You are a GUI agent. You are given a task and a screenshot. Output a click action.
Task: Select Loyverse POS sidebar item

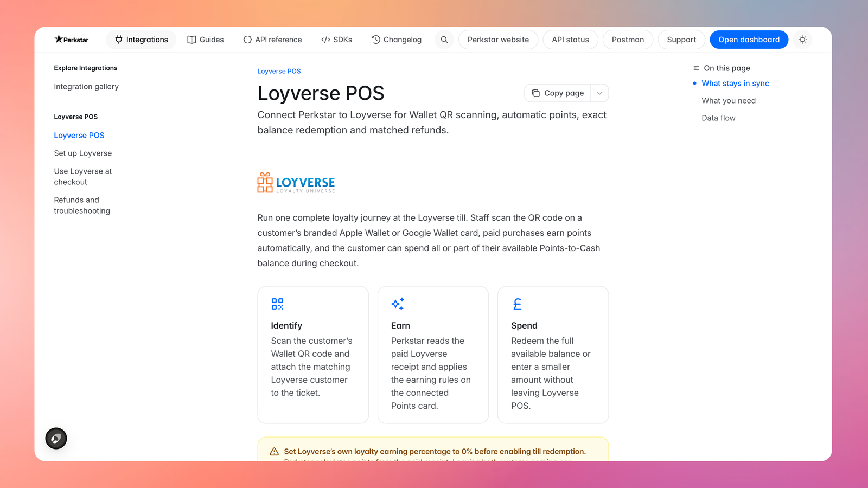pos(79,136)
